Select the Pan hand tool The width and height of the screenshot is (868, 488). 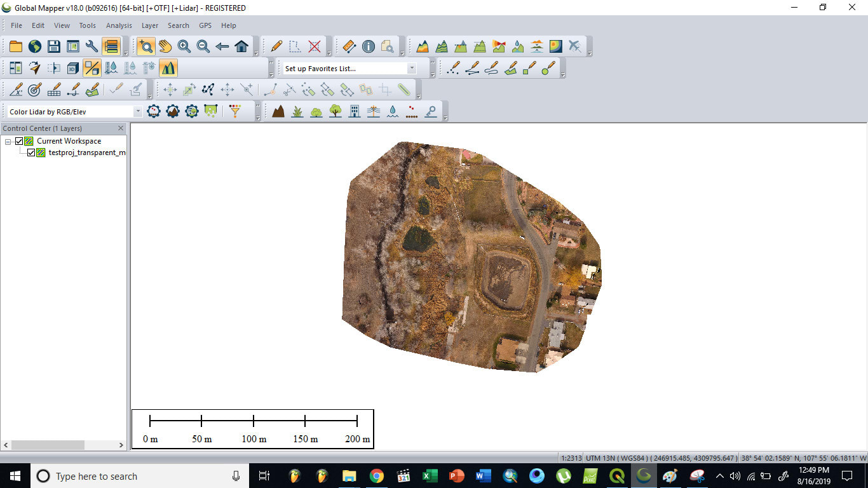165,46
